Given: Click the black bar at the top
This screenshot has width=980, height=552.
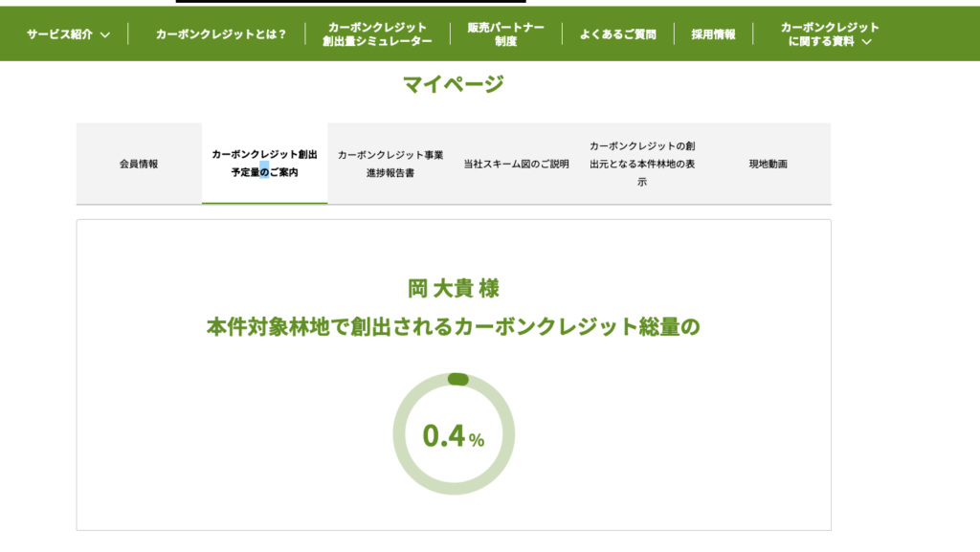Looking at the screenshot, I should (350, 2).
